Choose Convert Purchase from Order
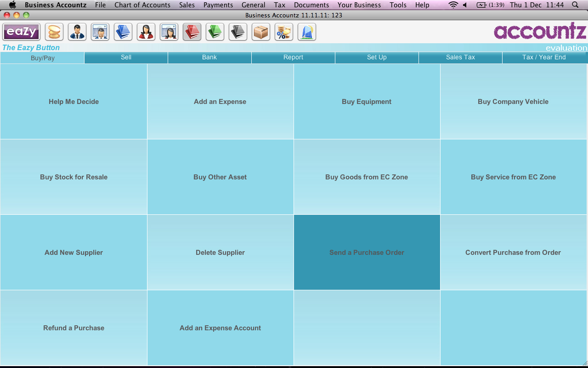Viewport: 588px width, 368px height. (x=513, y=253)
